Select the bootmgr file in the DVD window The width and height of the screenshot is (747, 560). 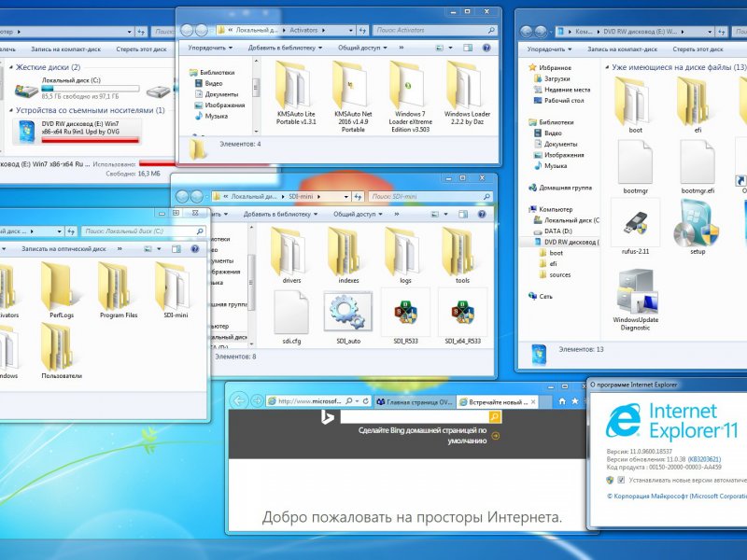[x=636, y=167]
